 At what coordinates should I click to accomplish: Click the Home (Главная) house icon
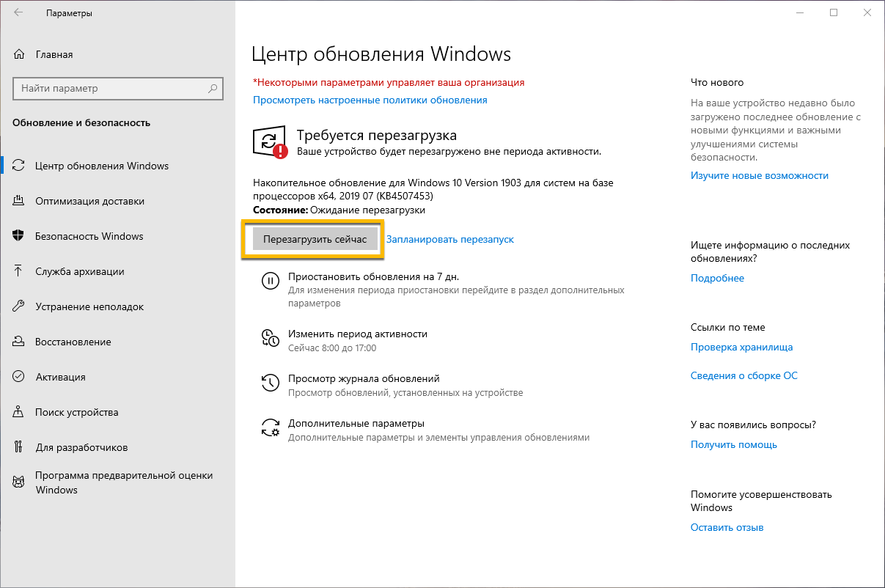coord(19,54)
